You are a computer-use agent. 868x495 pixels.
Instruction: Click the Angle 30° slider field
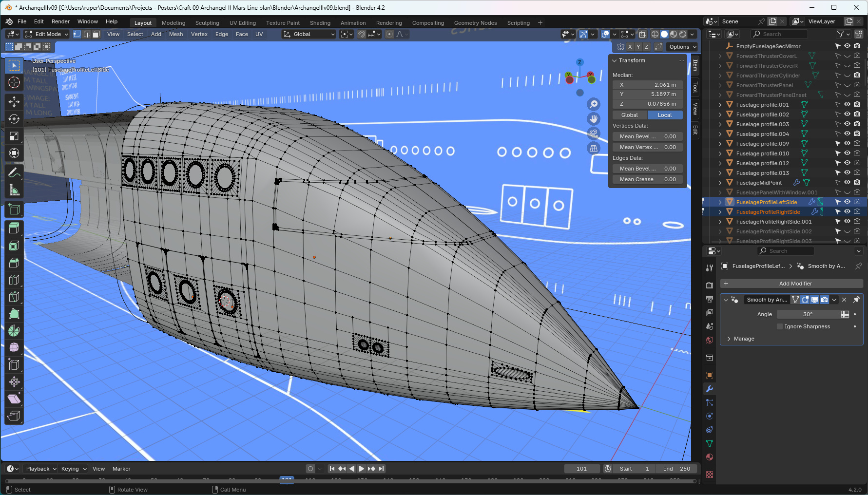(x=809, y=314)
